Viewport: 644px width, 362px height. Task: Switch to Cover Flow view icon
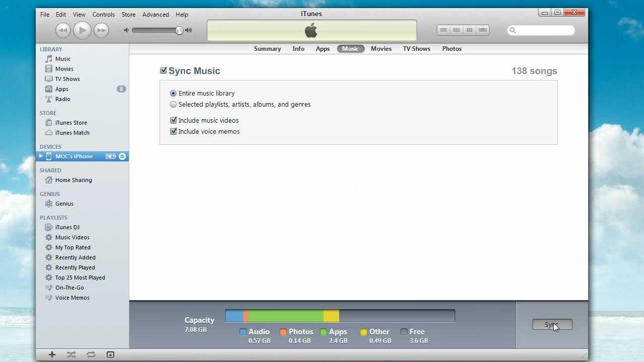(x=482, y=30)
